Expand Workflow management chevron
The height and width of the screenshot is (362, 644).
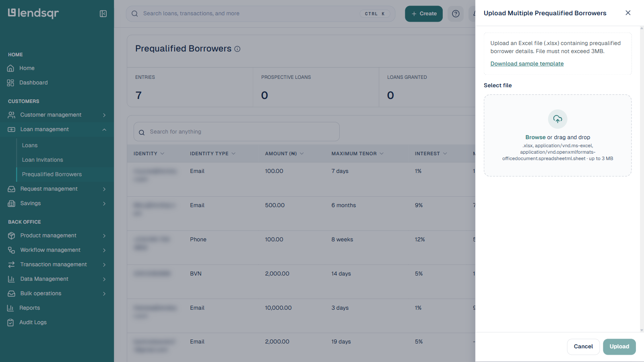pos(104,250)
